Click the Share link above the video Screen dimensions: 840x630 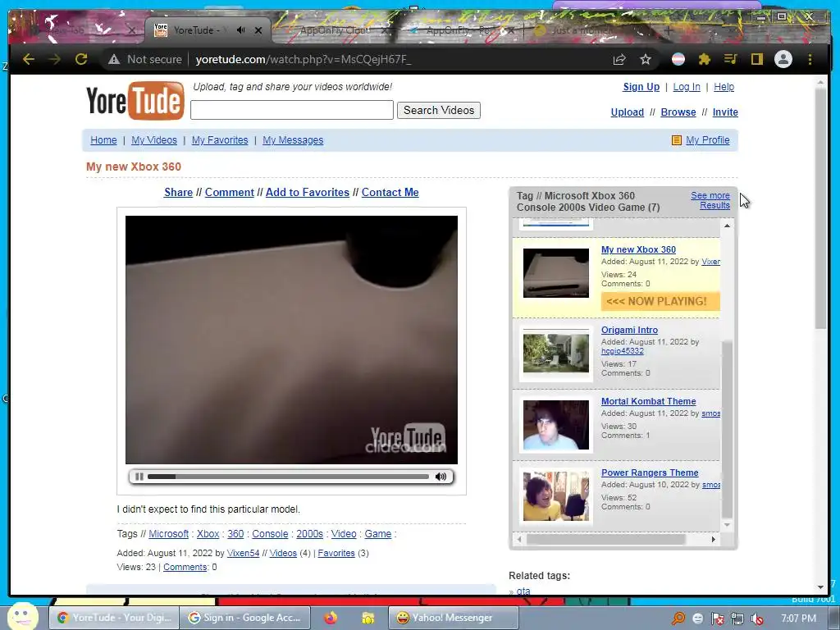tap(178, 192)
